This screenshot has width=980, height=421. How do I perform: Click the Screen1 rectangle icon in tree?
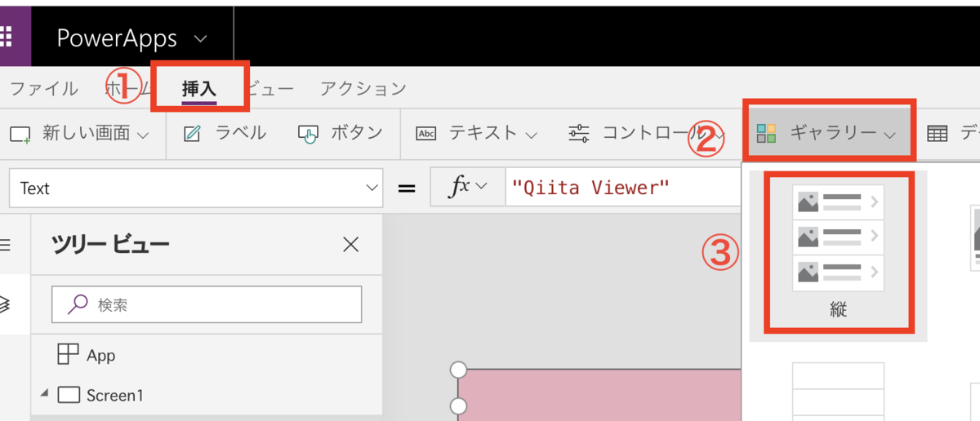(69, 396)
